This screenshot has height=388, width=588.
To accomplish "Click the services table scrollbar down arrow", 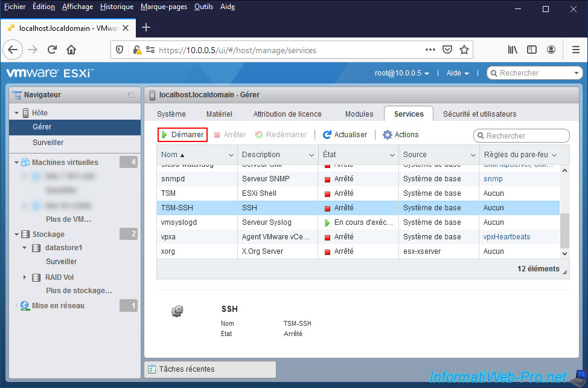I will 564,254.
